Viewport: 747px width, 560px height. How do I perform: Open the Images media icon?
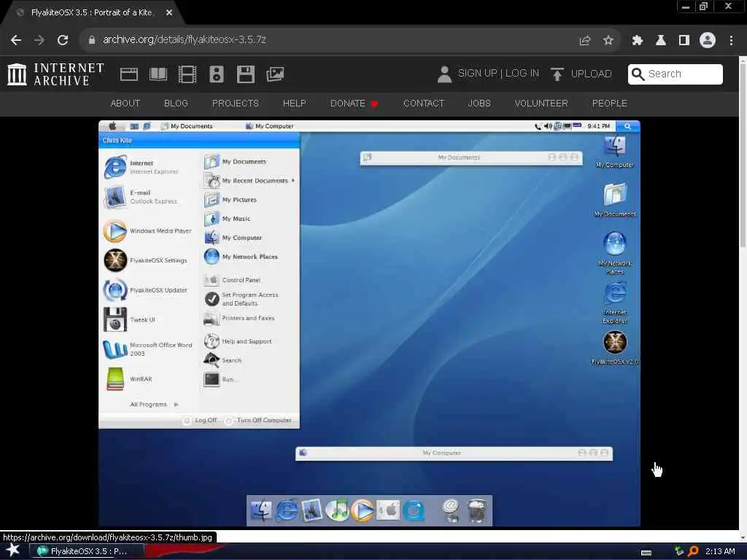(275, 74)
